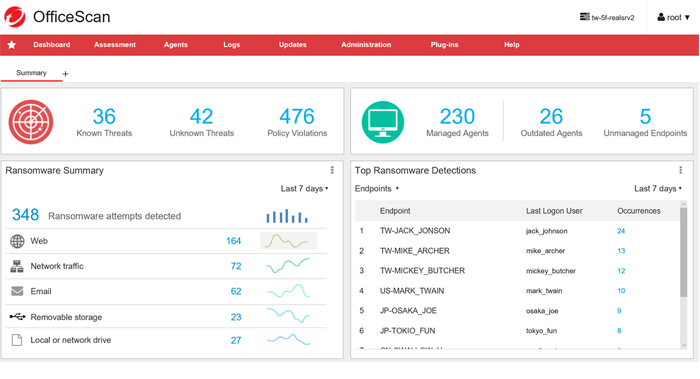Viewport: 700px width, 379px height.
Task: Click the Web globe icon
Action: (x=17, y=241)
